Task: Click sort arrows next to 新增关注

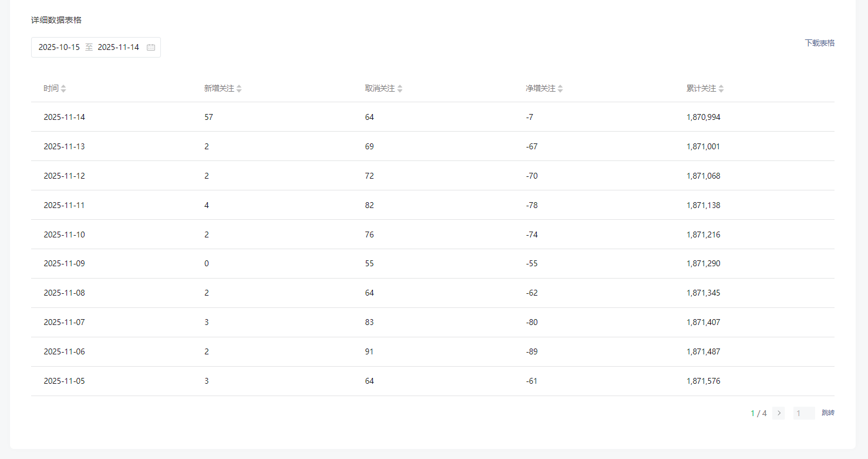Action: (239, 89)
